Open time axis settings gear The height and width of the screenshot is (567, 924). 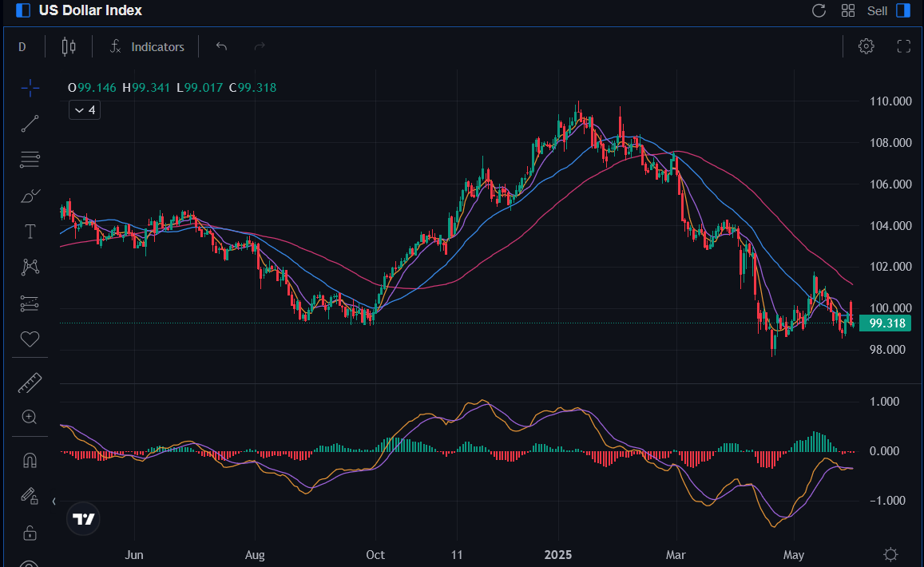[x=890, y=555]
